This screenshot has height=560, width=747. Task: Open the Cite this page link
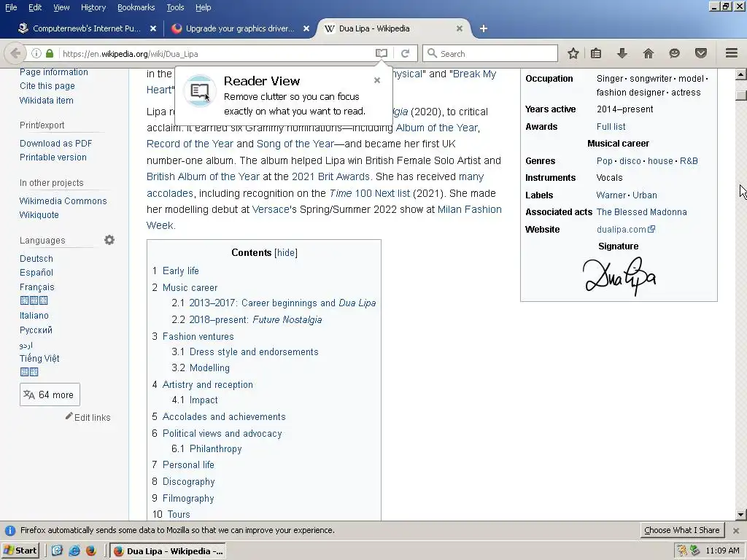coord(47,86)
